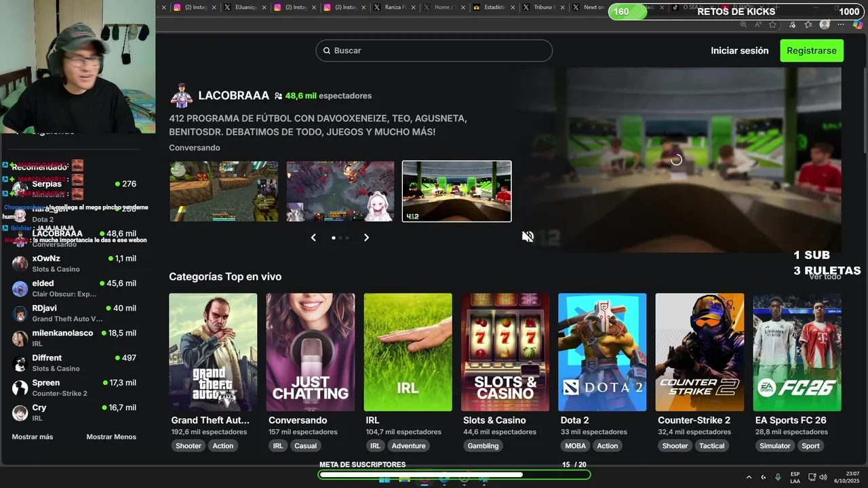Image resolution: width=868 pixels, height=488 pixels.
Task: Expand the channel list with Mostrar más
Action: [x=33, y=437]
